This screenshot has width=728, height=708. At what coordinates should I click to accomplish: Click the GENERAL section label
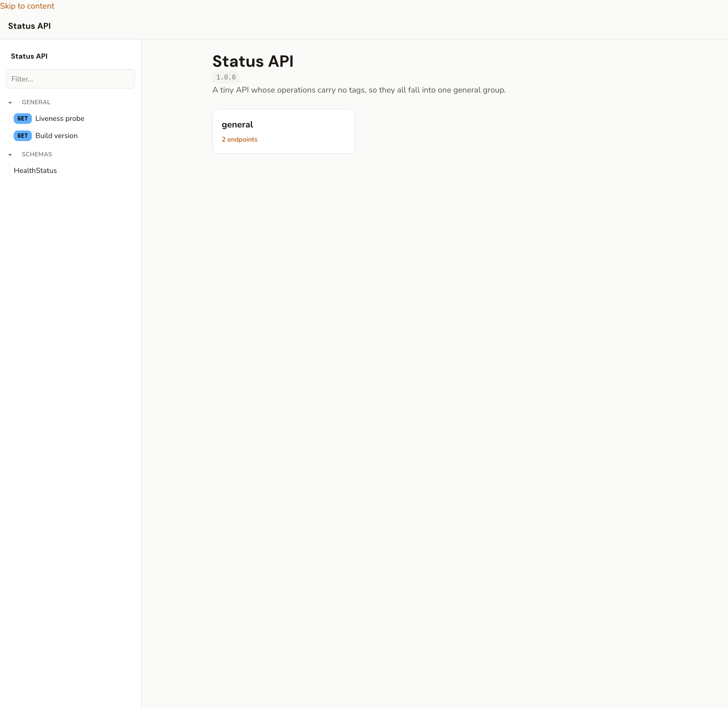click(x=36, y=102)
